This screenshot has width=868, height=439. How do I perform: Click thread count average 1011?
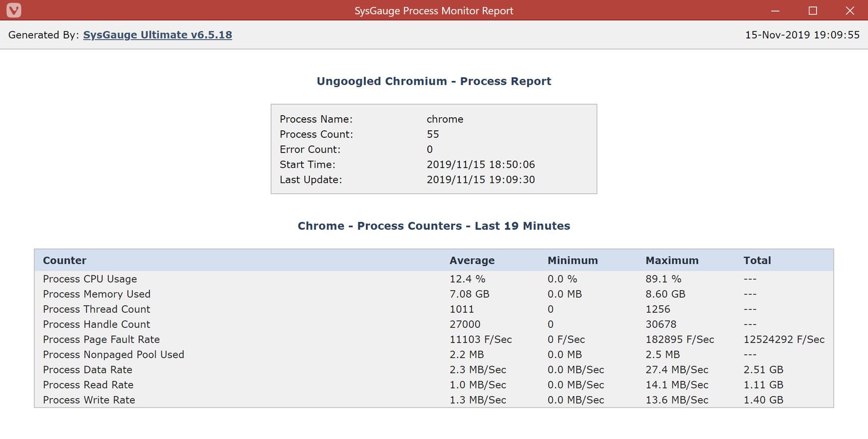[x=462, y=309]
